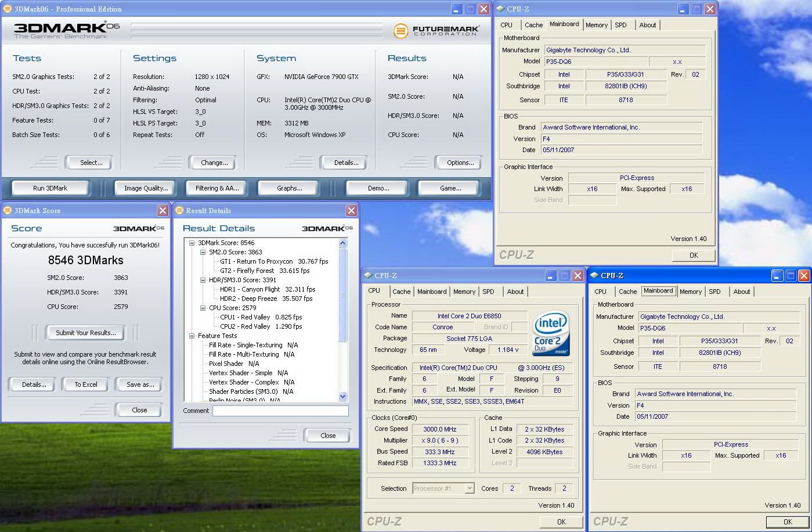Image resolution: width=812 pixels, height=532 pixels.
Task: Open CPU tab in bottom-right CPU-Z window
Action: click(x=601, y=292)
